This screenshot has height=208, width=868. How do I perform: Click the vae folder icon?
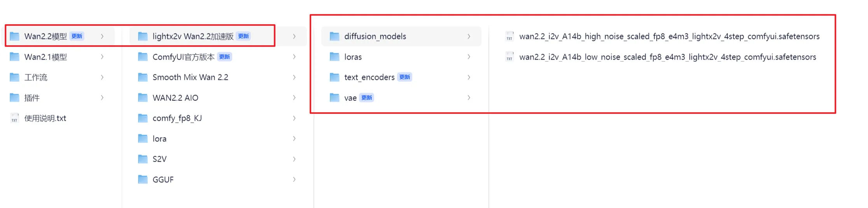point(334,98)
